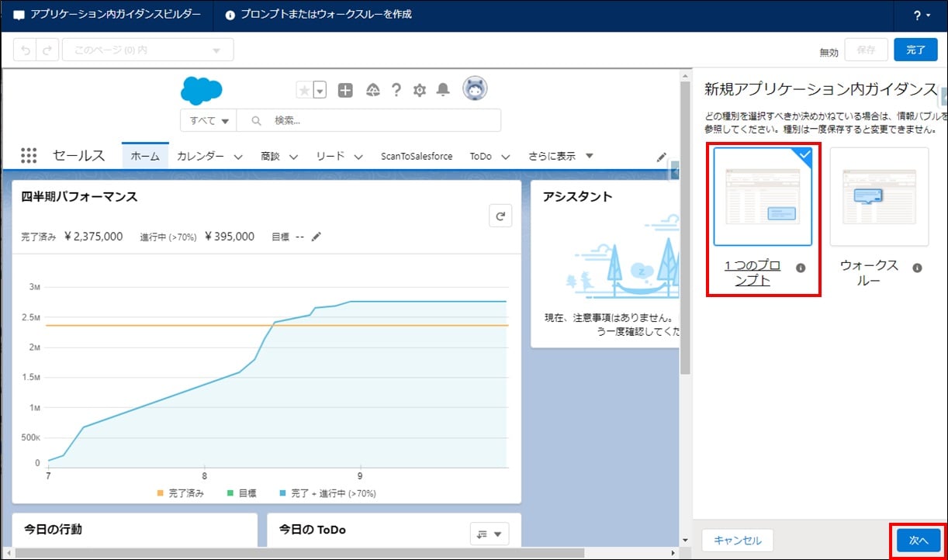The image size is (948, 560).
Task: Click the help question mark in Salesforce header
Action: [396, 90]
